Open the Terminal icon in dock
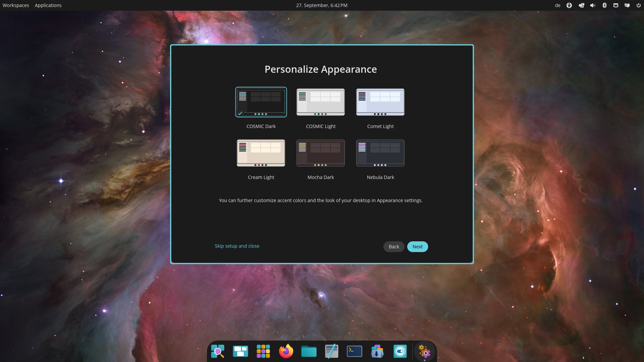644x362 pixels. [355, 351]
